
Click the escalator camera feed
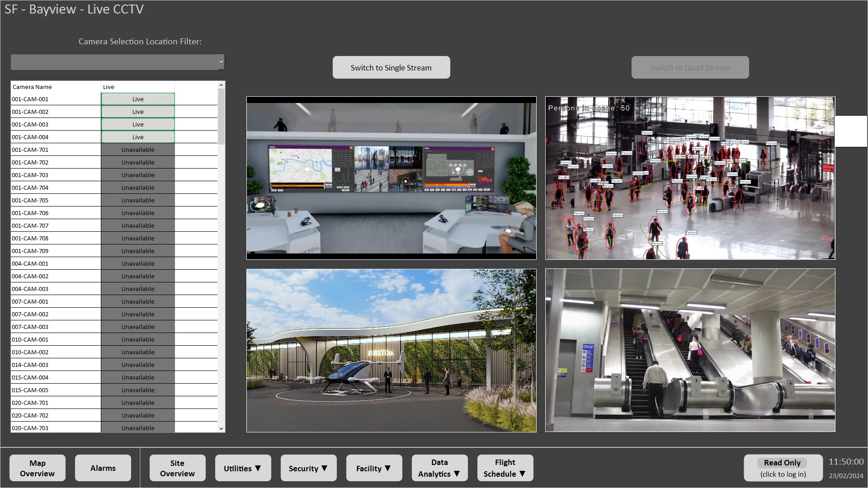pos(689,351)
